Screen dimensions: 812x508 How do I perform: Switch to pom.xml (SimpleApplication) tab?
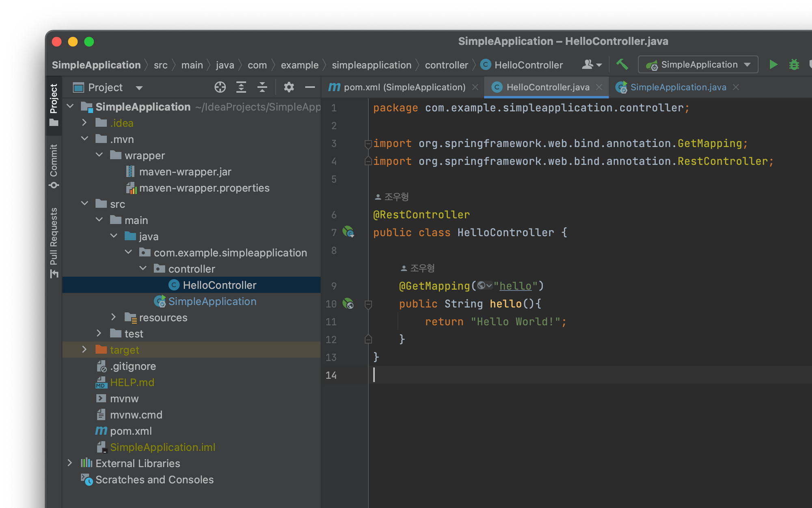404,87
